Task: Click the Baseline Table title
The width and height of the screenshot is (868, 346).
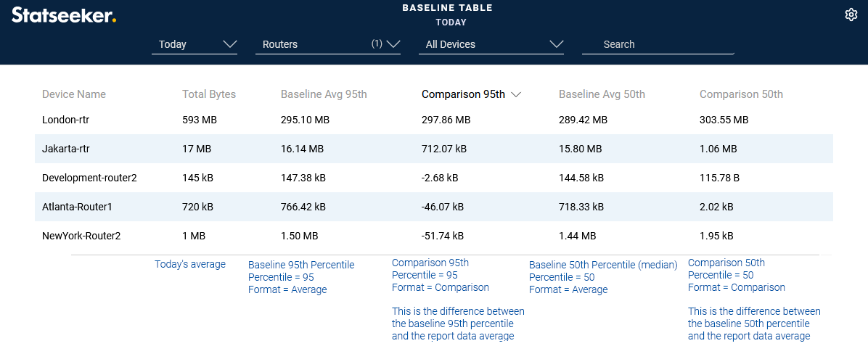Action: point(447,8)
